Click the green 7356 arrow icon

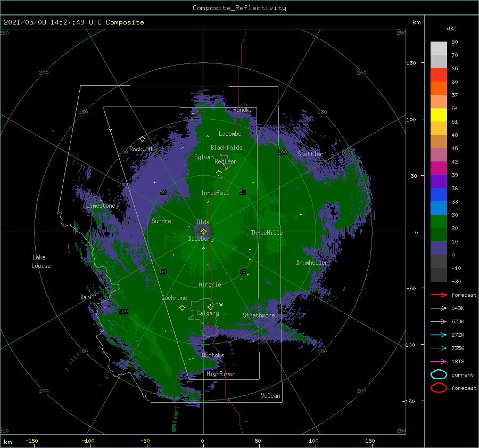(439, 348)
